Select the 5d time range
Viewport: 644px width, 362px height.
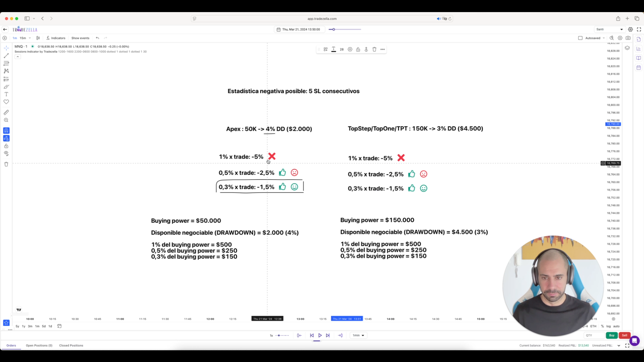(x=44, y=326)
